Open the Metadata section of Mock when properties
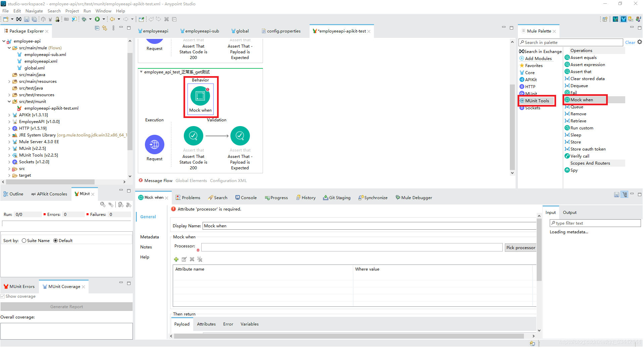The image size is (644, 348). click(149, 237)
